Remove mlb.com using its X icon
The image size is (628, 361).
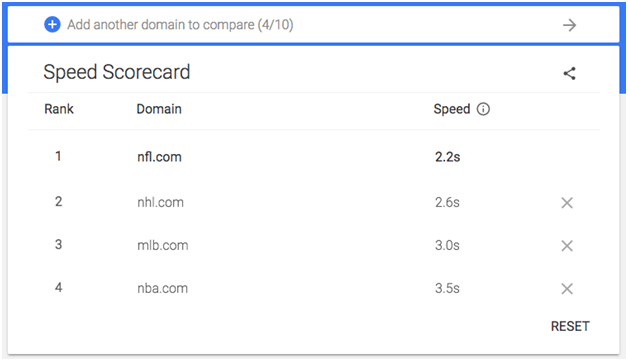coord(567,246)
